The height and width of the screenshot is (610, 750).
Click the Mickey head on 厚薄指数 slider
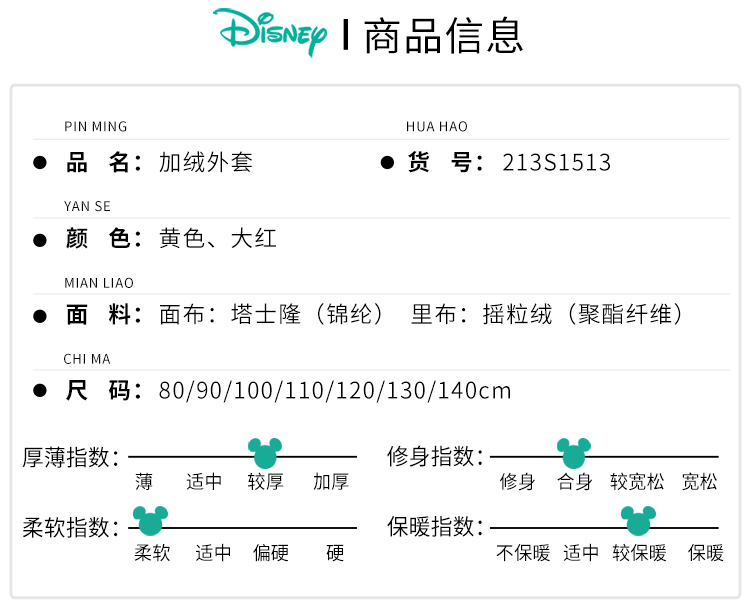pyautogui.click(x=265, y=453)
